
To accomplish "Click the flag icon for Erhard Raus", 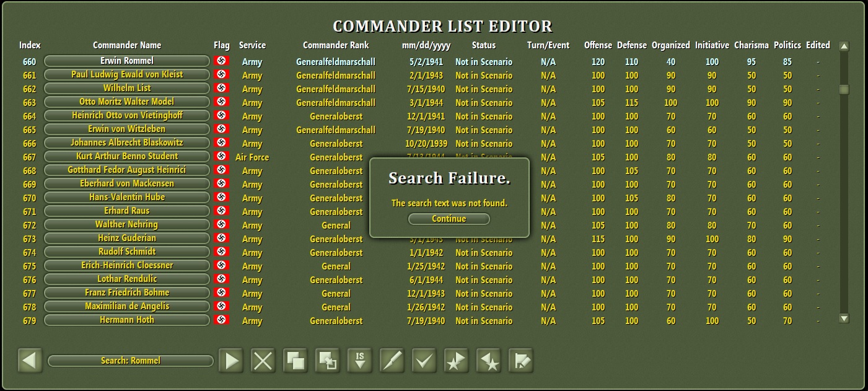I will pyautogui.click(x=222, y=211).
